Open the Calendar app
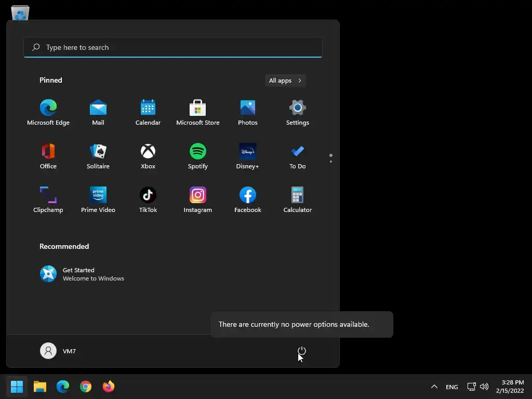Screen dimensions: 532x399 point(148,113)
